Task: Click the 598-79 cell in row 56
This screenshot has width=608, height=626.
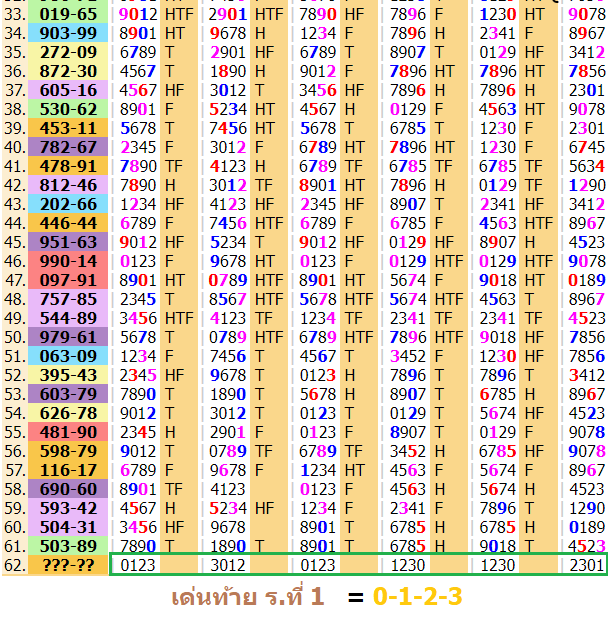Action: click(x=68, y=451)
